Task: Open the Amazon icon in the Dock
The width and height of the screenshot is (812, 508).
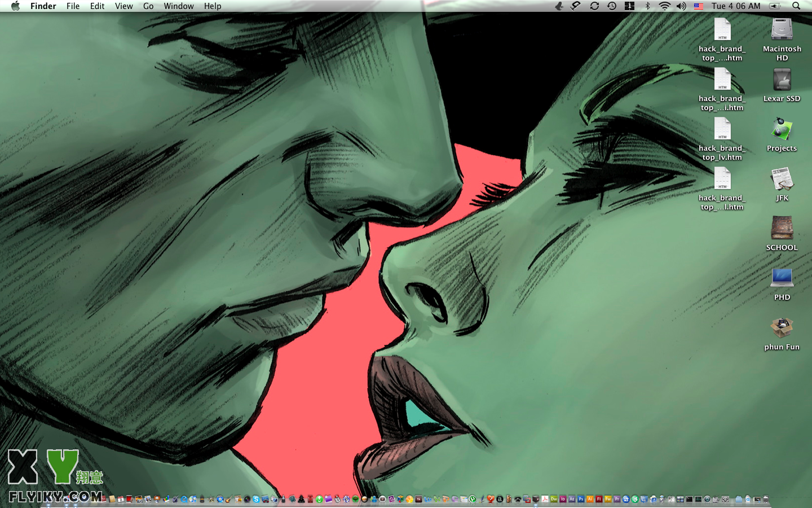Action: pos(500,499)
